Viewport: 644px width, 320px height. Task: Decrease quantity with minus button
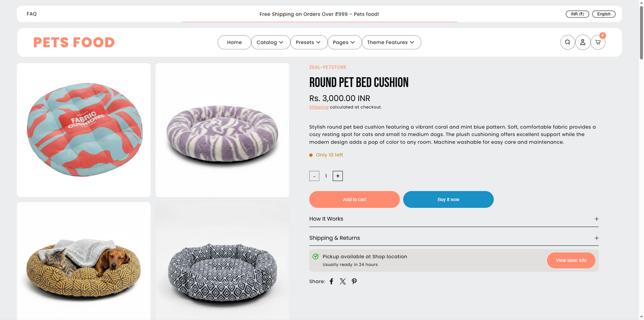(314, 176)
